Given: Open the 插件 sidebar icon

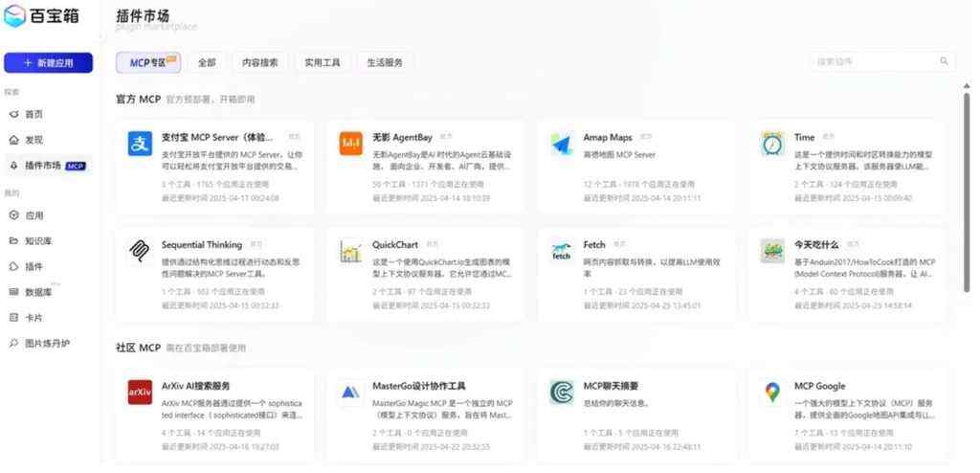Looking at the screenshot, I should (14, 266).
